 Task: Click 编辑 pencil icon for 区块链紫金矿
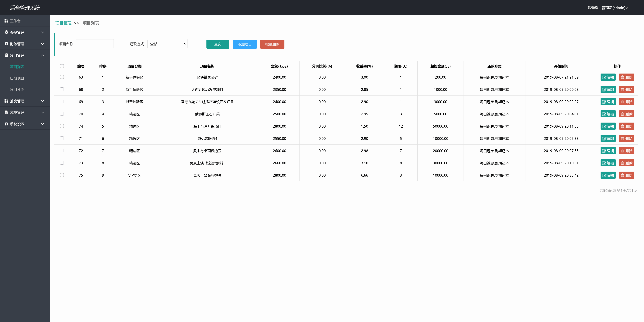tap(604, 77)
